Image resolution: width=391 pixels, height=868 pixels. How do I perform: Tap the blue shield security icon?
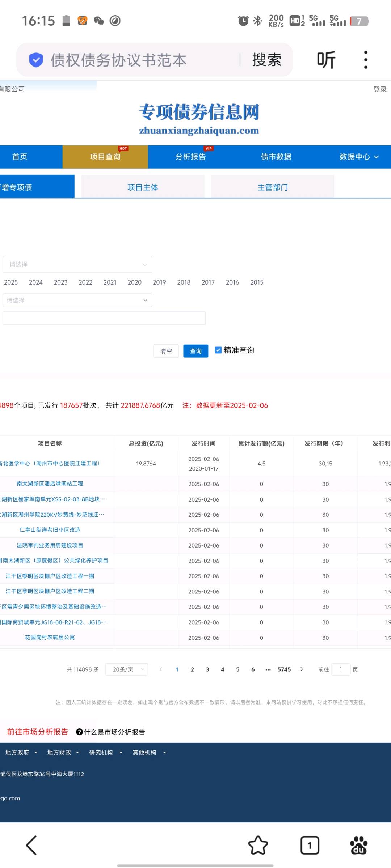[x=36, y=60]
